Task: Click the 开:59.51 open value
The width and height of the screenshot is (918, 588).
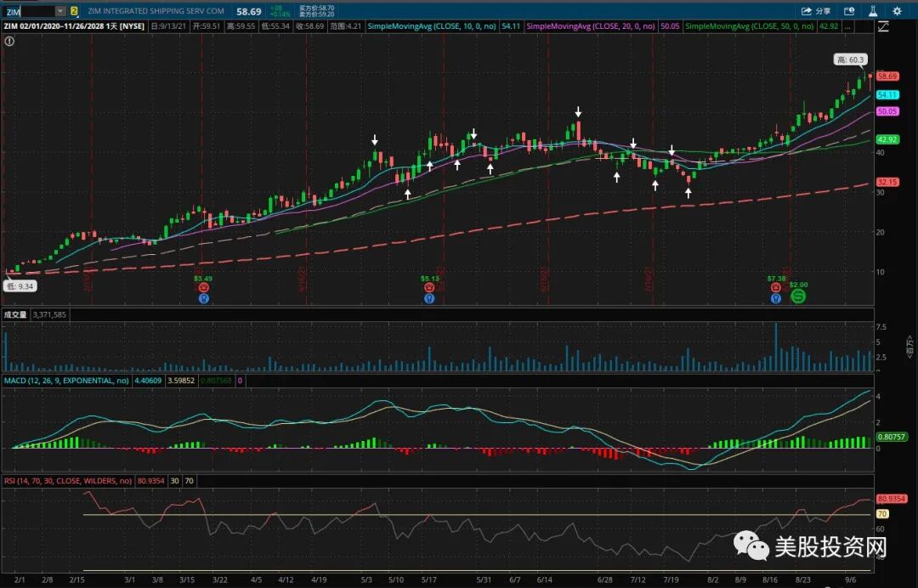Action: click(207, 26)
